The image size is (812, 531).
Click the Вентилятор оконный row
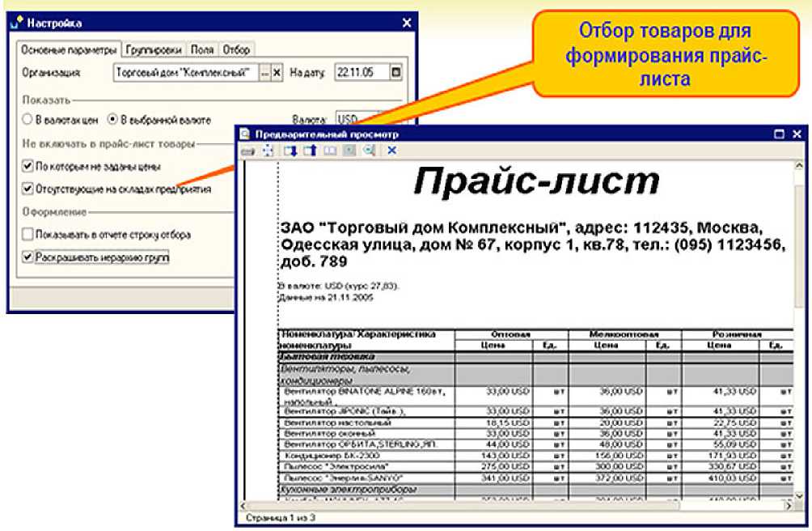click(535, 434)
